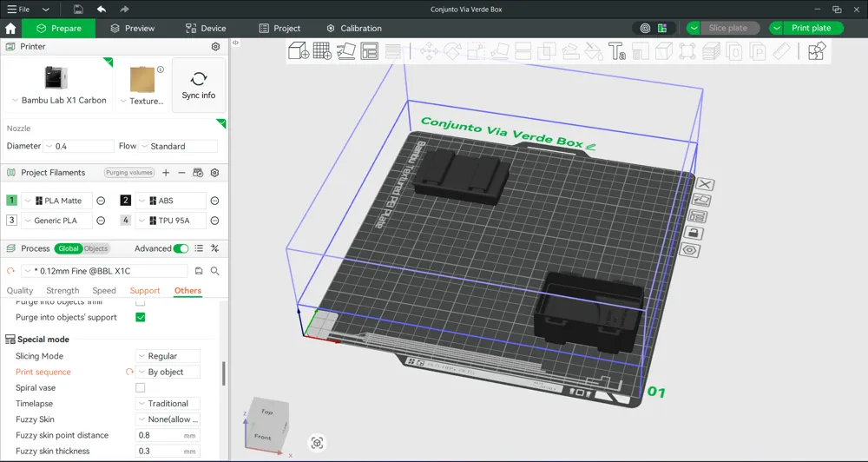The image size is (868, 462).
Task: Click the Purging volumes button
Action: (x=129, y=173)
